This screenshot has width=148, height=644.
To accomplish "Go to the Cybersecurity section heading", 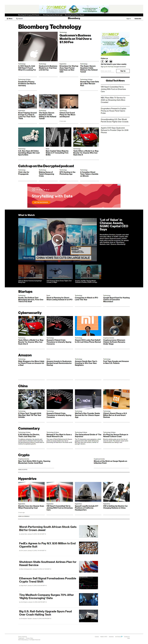I will [x=30, y=313].
